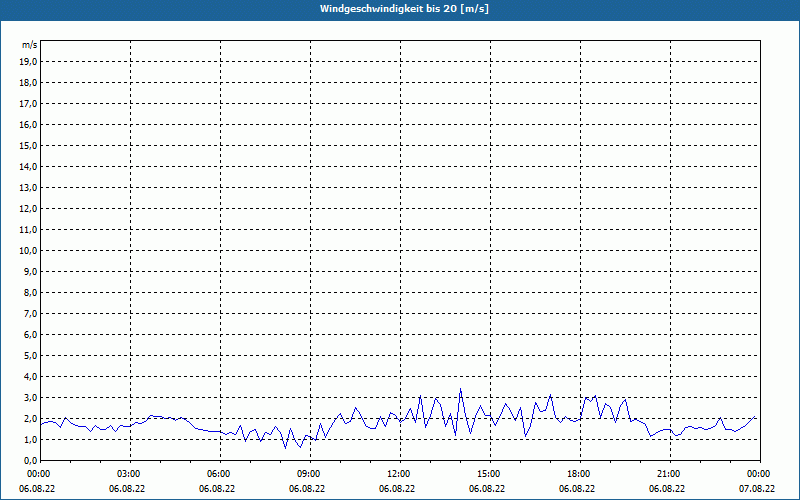The image size is (800, 500).
Task: Click the 4,0 y-axis label
Action: pyautogui.click(x=31, y=377)
